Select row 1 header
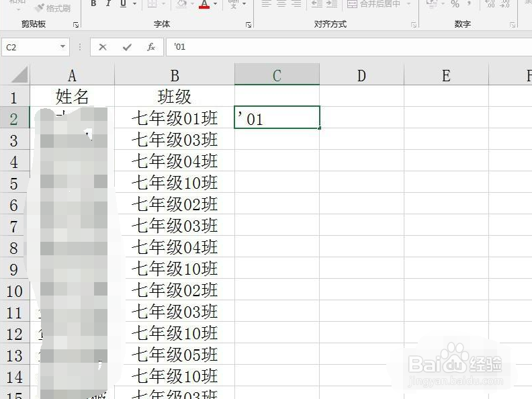The width and height of the screenshot is (532, 399). click(15, 97)
